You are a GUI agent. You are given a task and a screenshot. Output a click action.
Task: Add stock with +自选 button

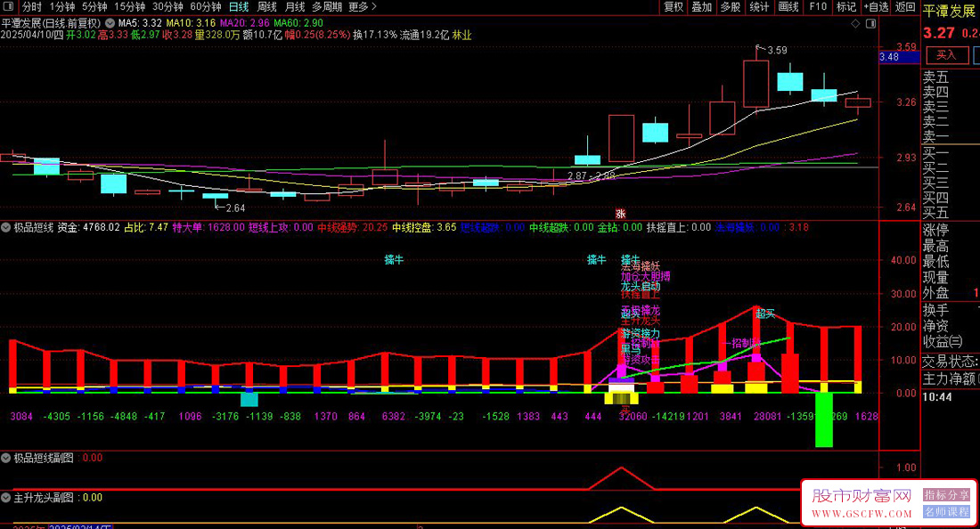click(x=877, y=7)
